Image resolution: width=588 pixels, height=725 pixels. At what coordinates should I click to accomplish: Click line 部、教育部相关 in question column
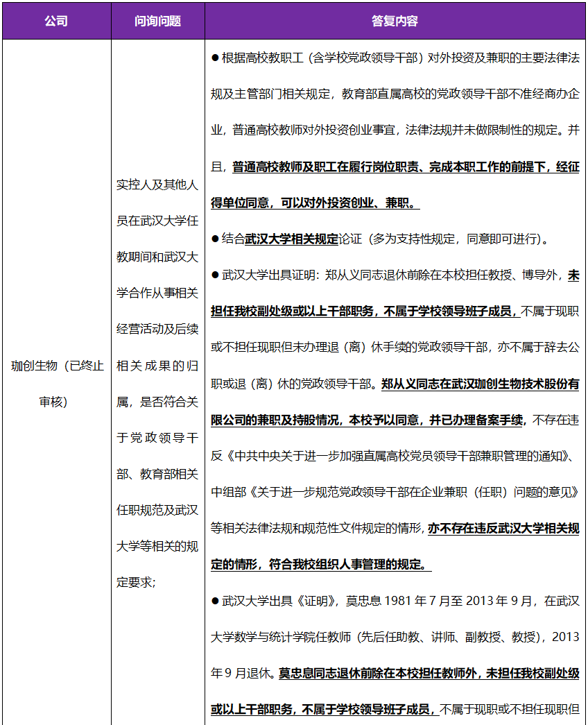click(157, 474)
